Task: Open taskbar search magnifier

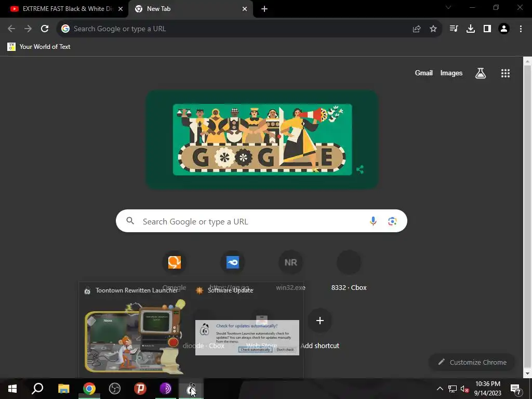Action: 37,389
